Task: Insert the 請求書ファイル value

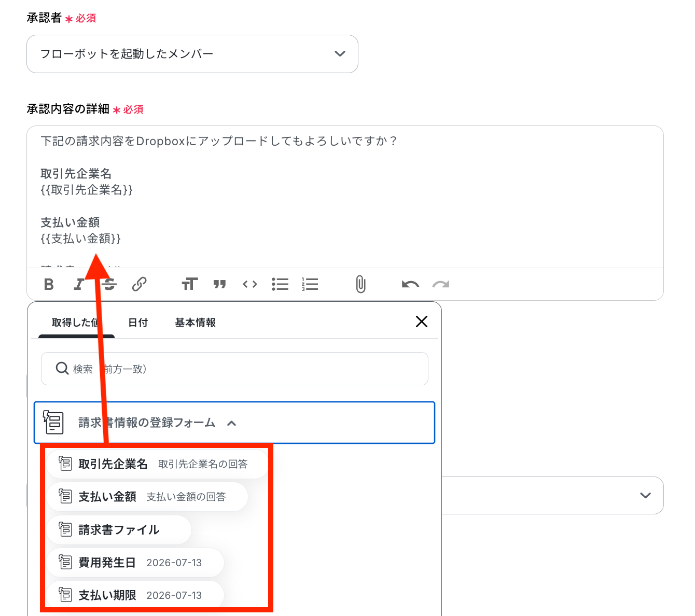Action: [x=119, y=530]
